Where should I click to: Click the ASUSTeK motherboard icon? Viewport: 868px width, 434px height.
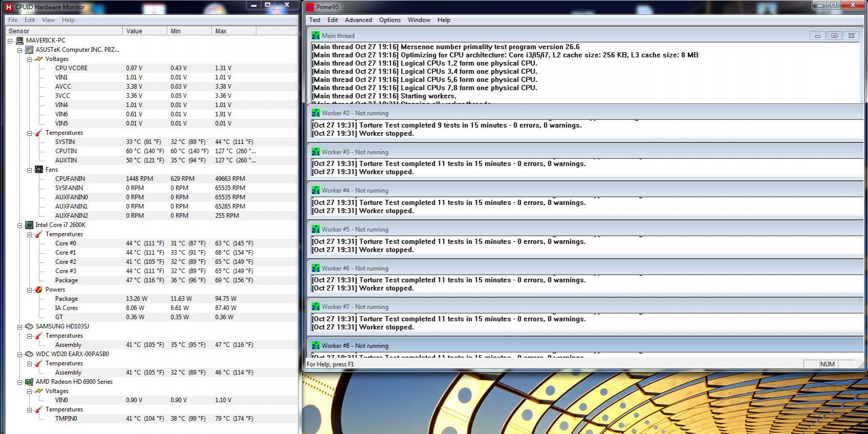coord(29,50)
